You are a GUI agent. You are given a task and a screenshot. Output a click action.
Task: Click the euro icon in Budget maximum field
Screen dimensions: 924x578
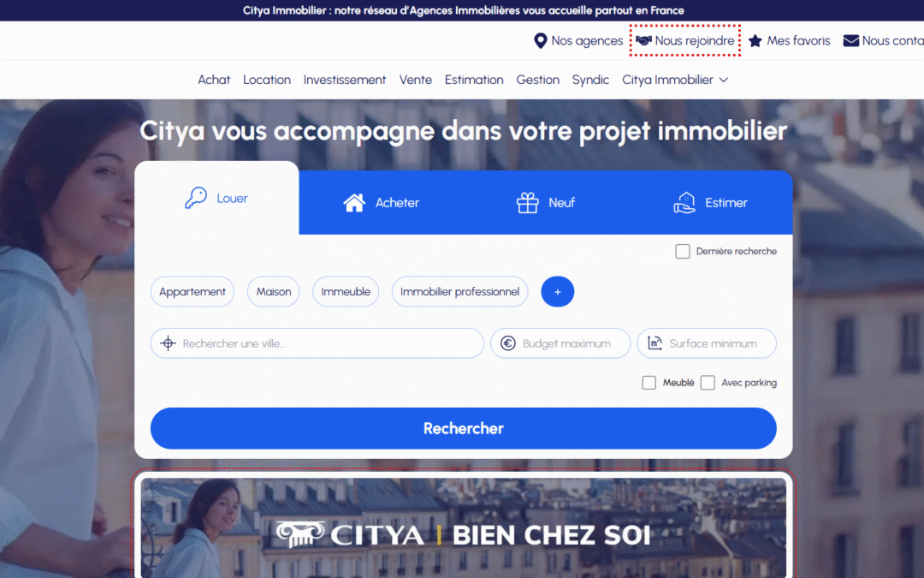click(x=507, y=343)
